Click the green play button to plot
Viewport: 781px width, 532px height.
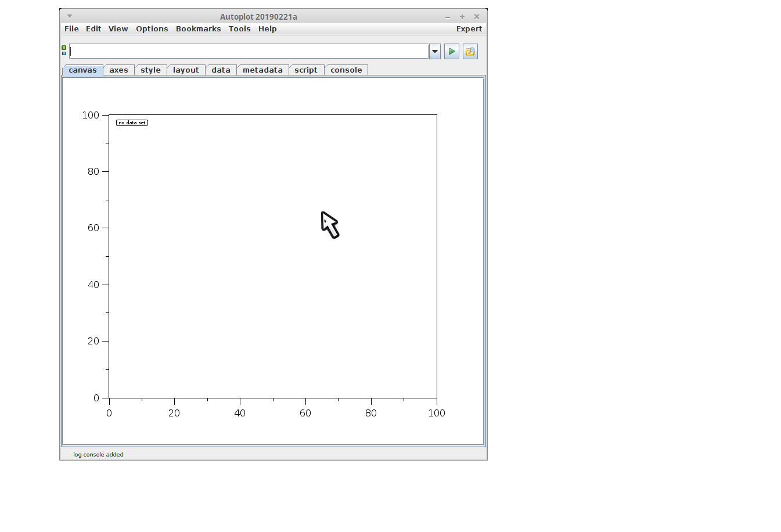point(451,52)
